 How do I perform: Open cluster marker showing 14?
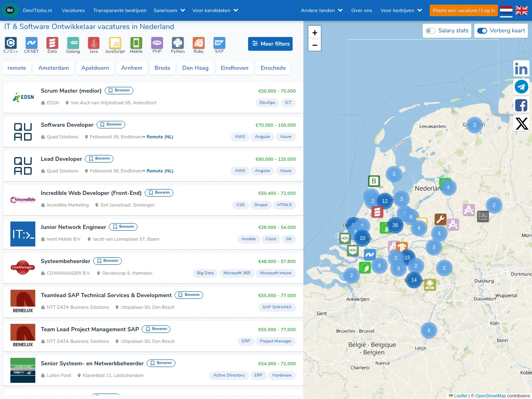[414, 280]
